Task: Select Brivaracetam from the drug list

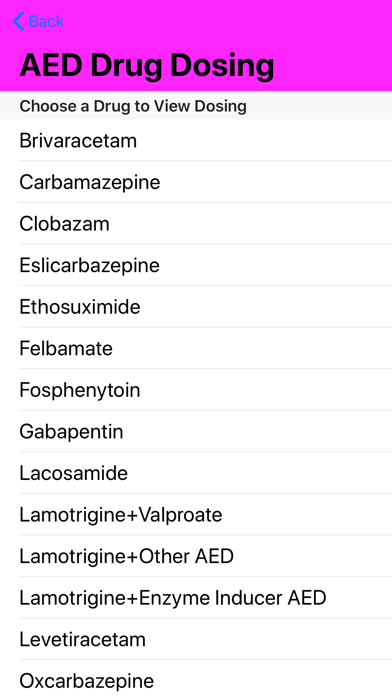Action: tap(196, 140)
